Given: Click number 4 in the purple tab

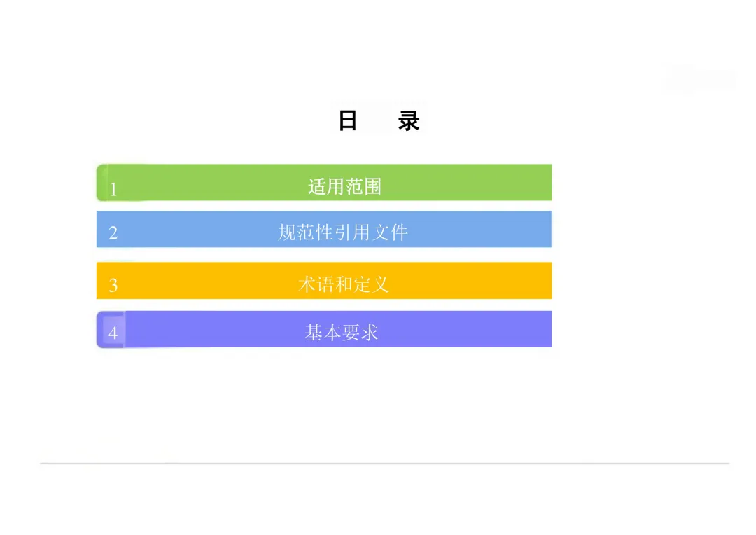Looking at the screenshot, I should 113,333.
